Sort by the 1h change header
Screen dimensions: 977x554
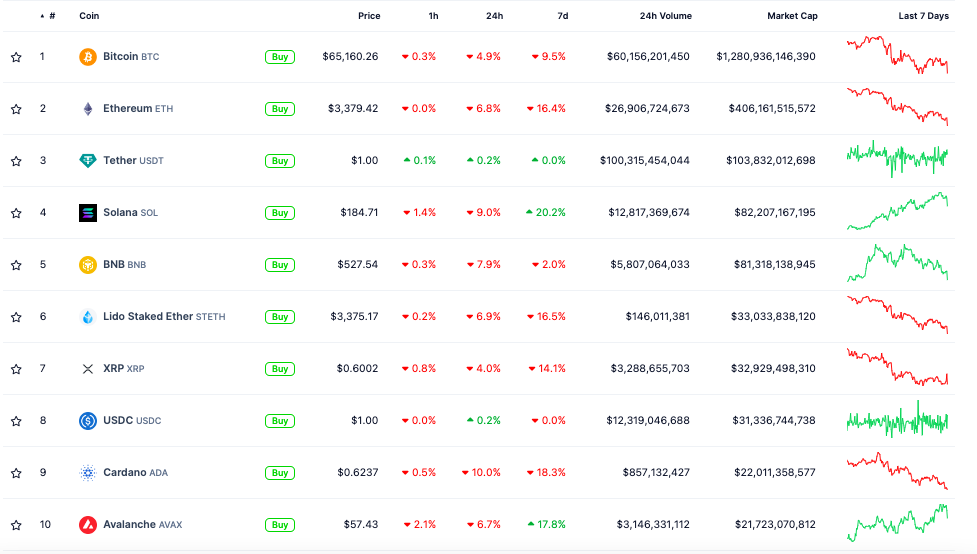[x=433, y=16]
